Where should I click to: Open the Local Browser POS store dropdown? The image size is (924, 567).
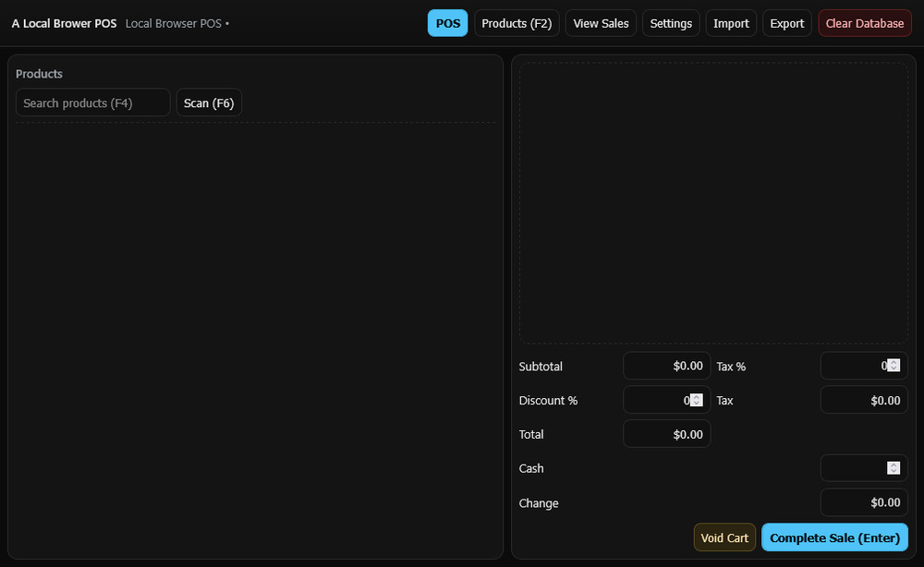[x=177, y=23]
